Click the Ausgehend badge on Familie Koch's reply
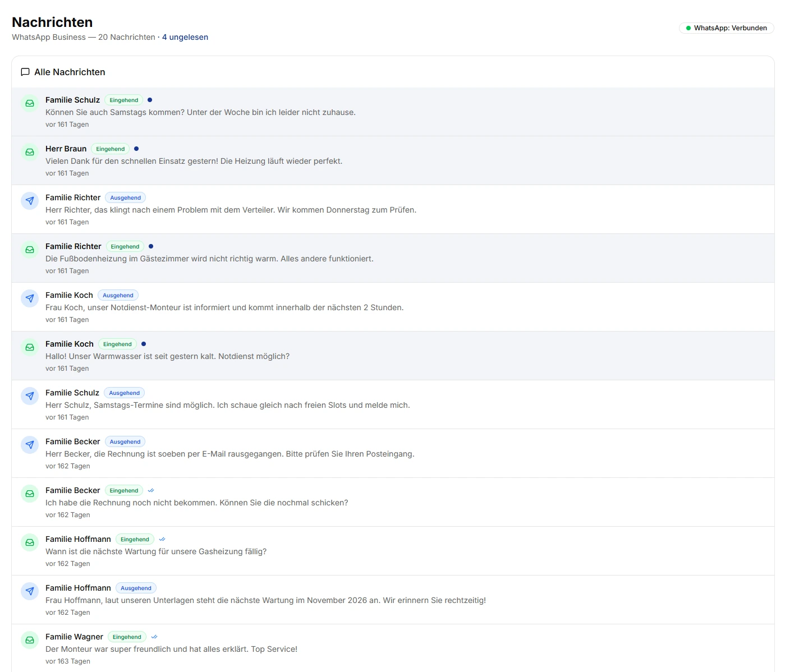This screenshot has height=672, width=785. click(x=118, y=295)
